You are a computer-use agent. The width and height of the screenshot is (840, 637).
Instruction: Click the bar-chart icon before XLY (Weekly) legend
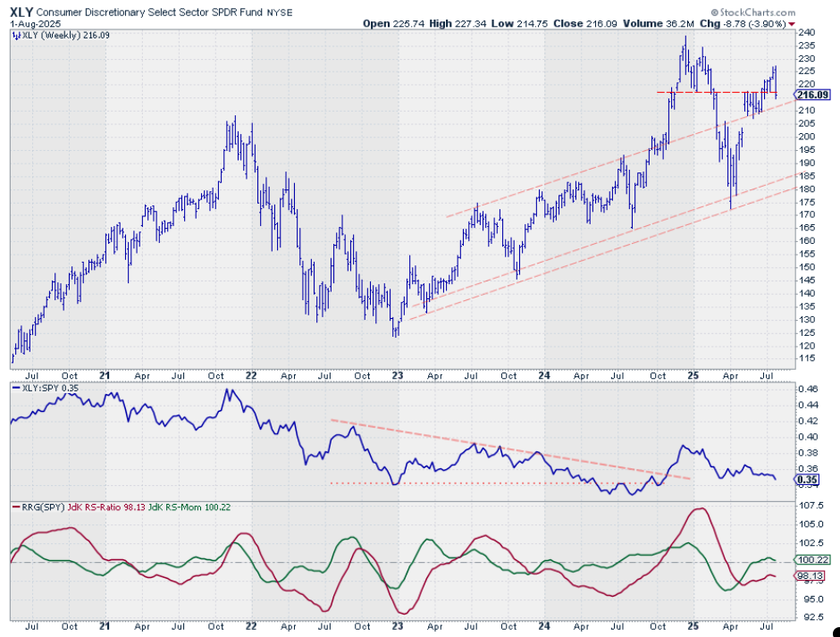tap(13, 37)
